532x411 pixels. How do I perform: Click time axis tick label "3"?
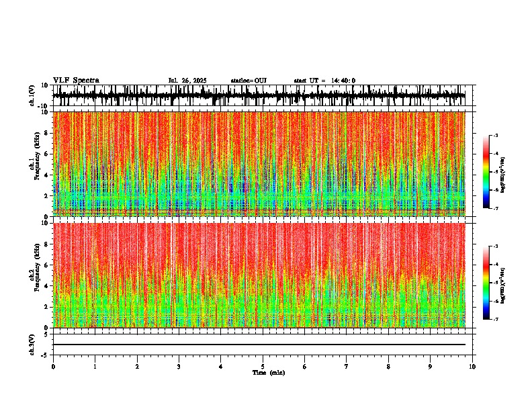(179, 367)
